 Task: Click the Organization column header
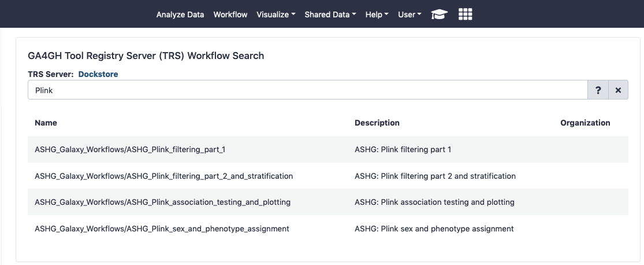585,123
